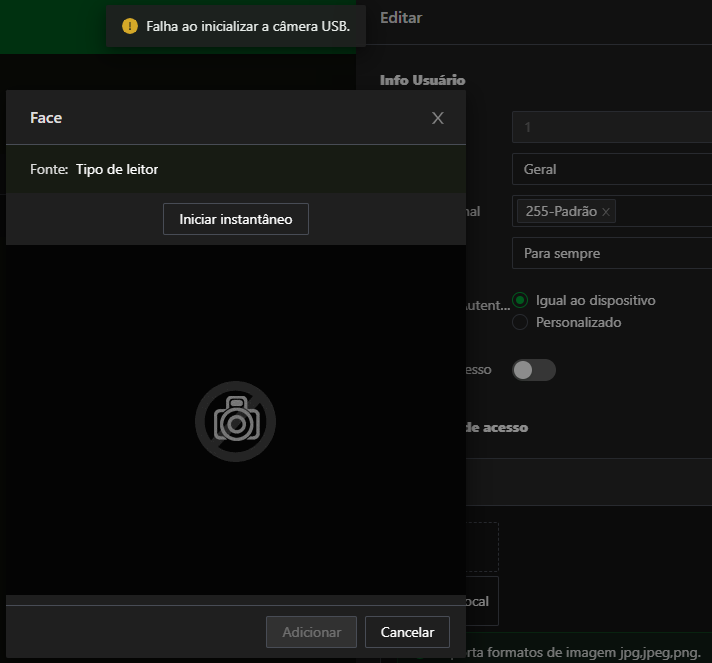Click the Iniciar instantâneo button
This screenshot has height=663, width=712.
click(236, 219)
